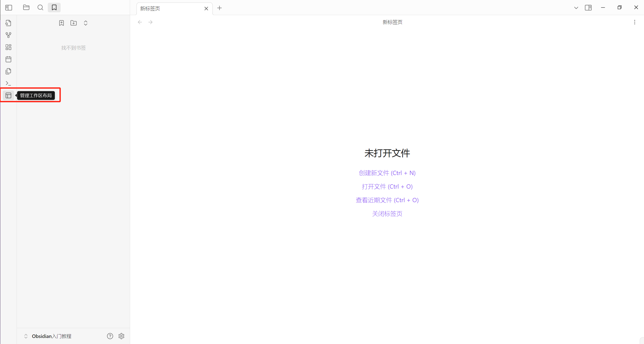The width and height of the screenshot is (644, 344).
Task: Create a new bookmark group folder
Action: 73,23
